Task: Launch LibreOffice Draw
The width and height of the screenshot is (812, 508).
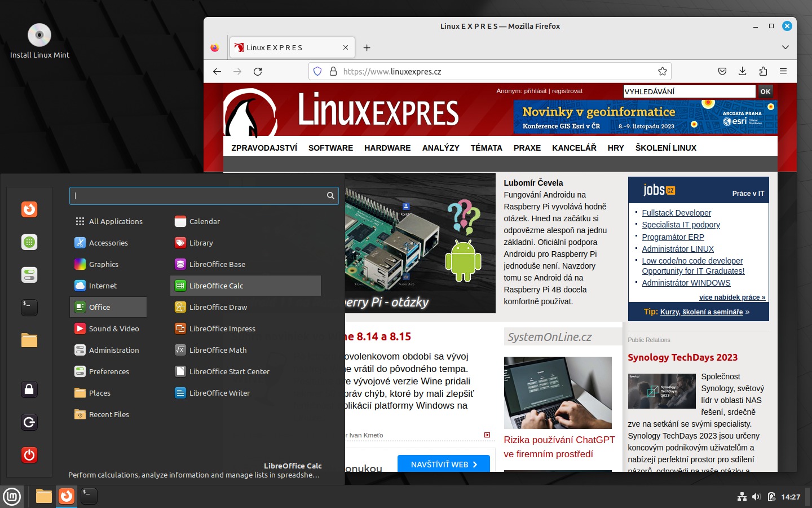Action: [x=245, y=307]
